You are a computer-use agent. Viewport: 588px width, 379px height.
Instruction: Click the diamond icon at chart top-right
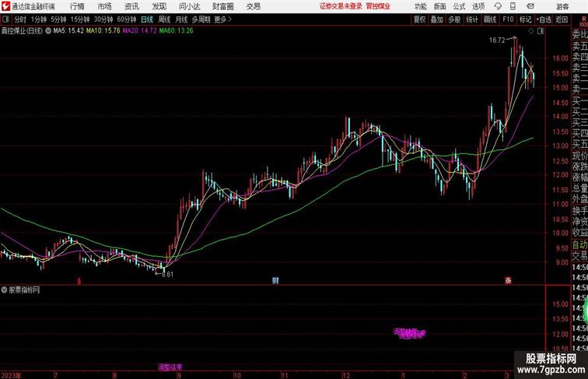pyautogui.click(x=531, y=31)
